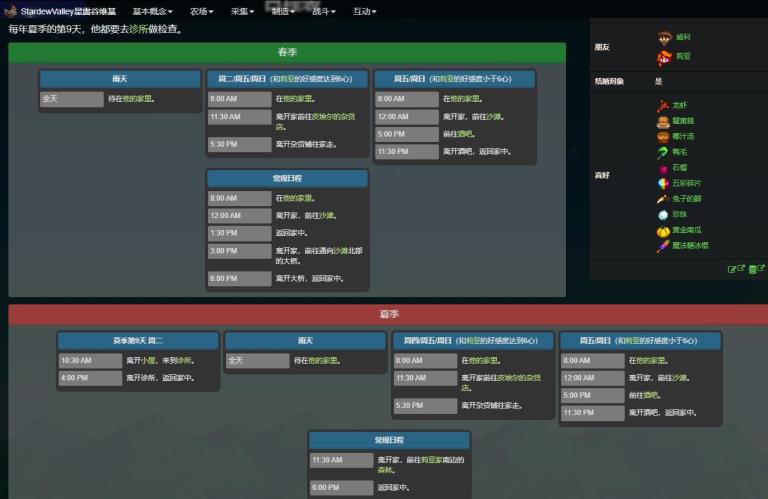Follow 诊所 link in summer 10:30 AM row

184,360
